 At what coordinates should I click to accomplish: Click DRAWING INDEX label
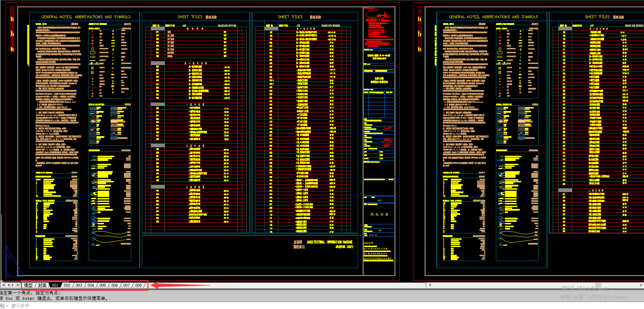click(x=344, y=247)
